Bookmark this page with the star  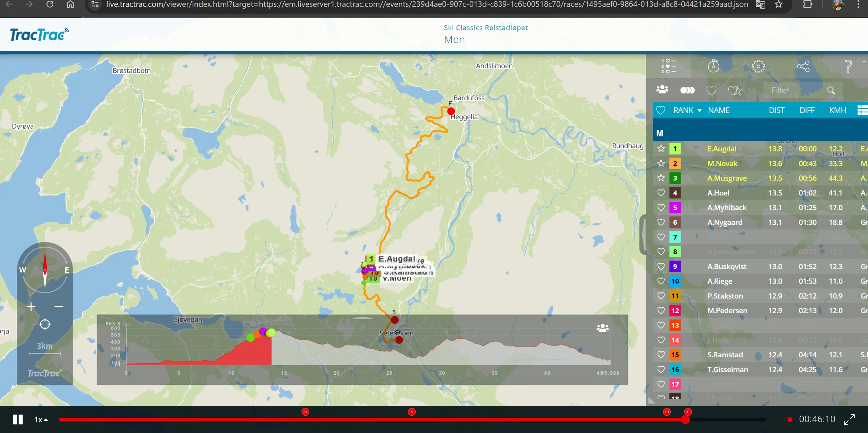click(779, 5)
